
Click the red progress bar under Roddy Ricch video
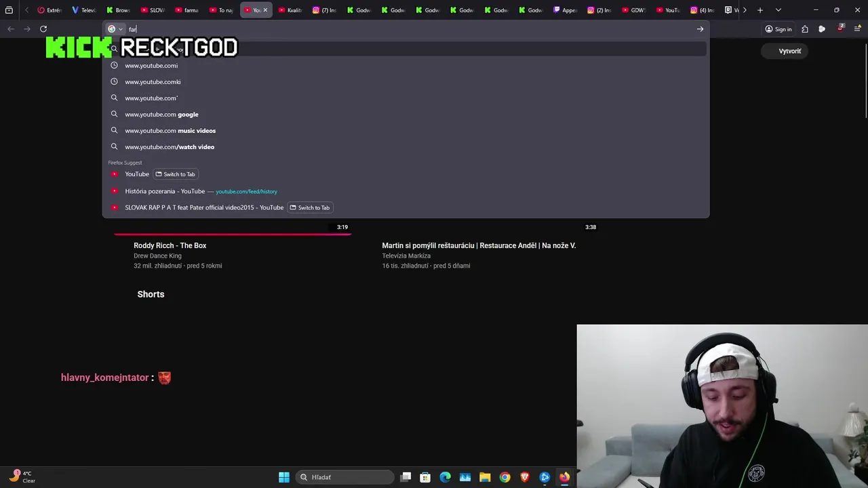click(233, 234)
